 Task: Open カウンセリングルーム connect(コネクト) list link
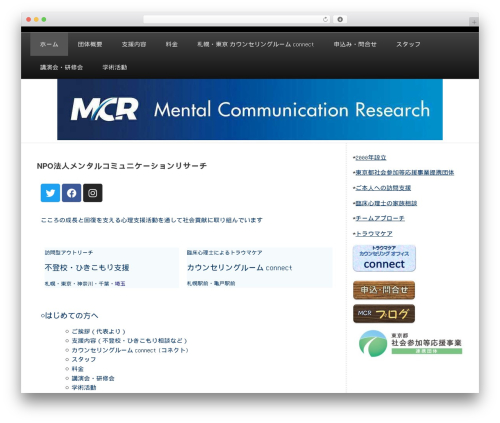click(x=130, y=350)
